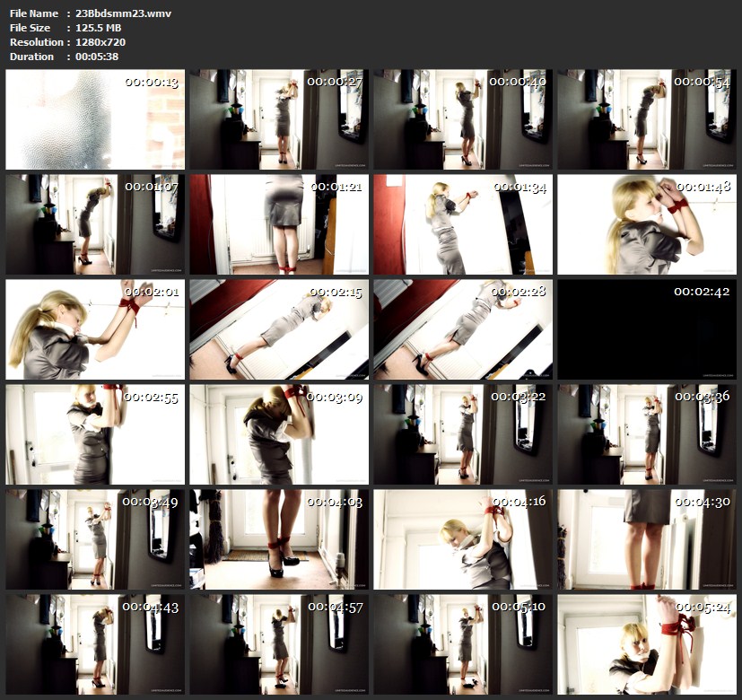Open the frame at 00:00:40

[463, 119]
